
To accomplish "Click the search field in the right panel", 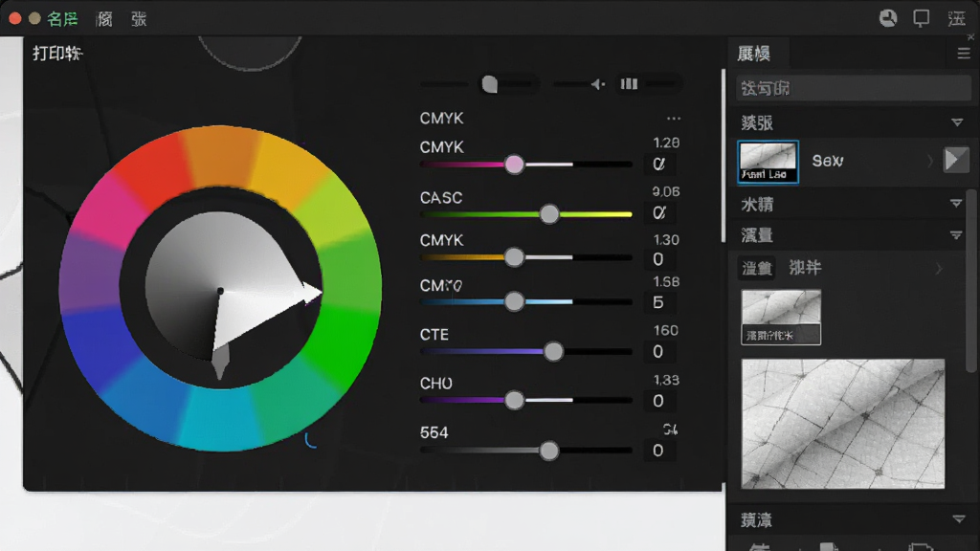I will coord(853,88).
